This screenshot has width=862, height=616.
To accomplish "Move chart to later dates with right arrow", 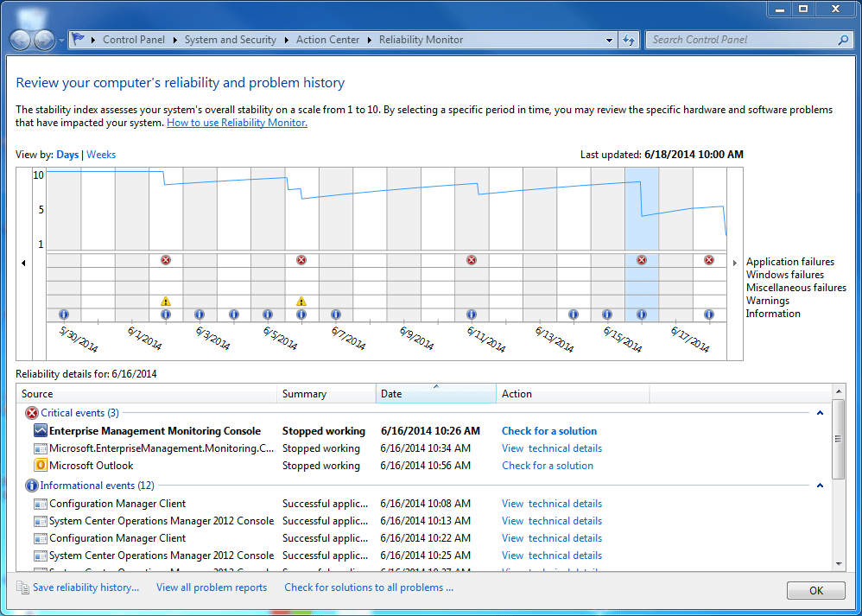I will click(x=734, y=264).
